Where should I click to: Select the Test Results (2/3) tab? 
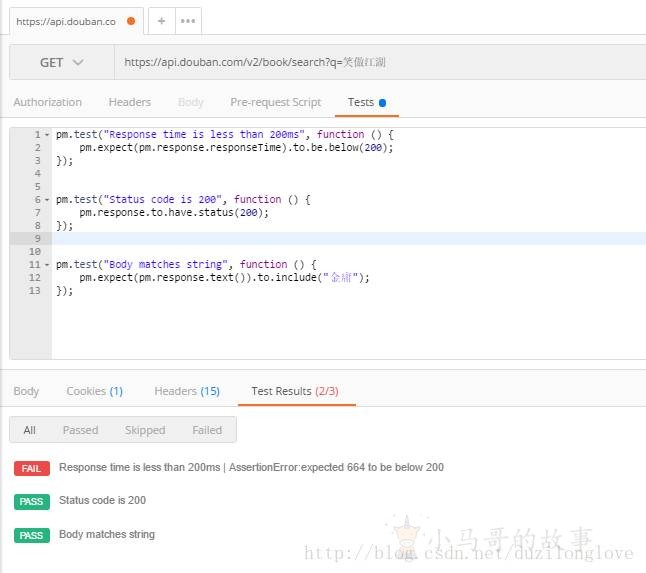click(x=295, y=391)
